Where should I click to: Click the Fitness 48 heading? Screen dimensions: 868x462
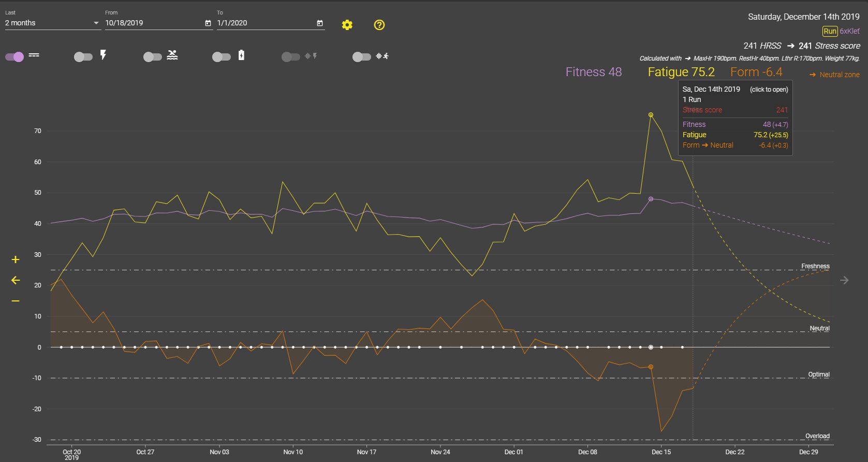click(594, 72)
